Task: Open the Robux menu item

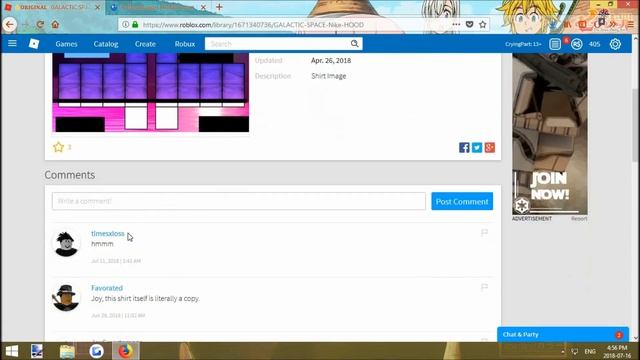Action: tap(184, 44)
